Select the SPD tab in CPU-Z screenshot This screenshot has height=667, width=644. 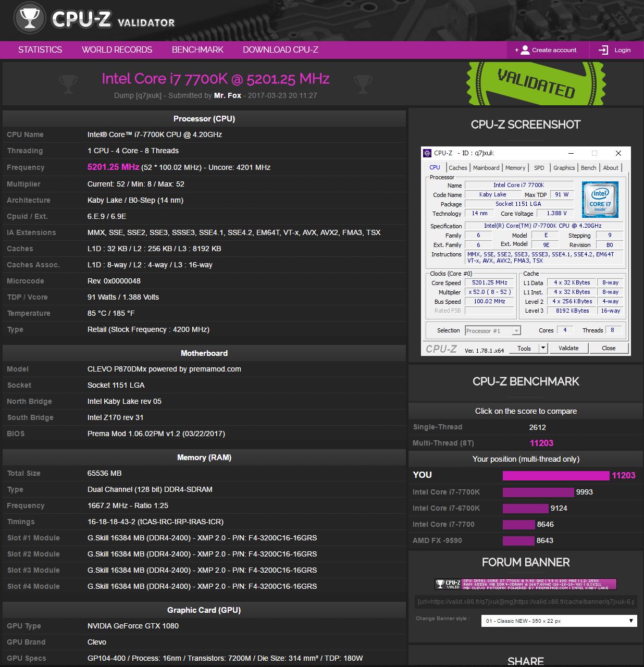539,168
